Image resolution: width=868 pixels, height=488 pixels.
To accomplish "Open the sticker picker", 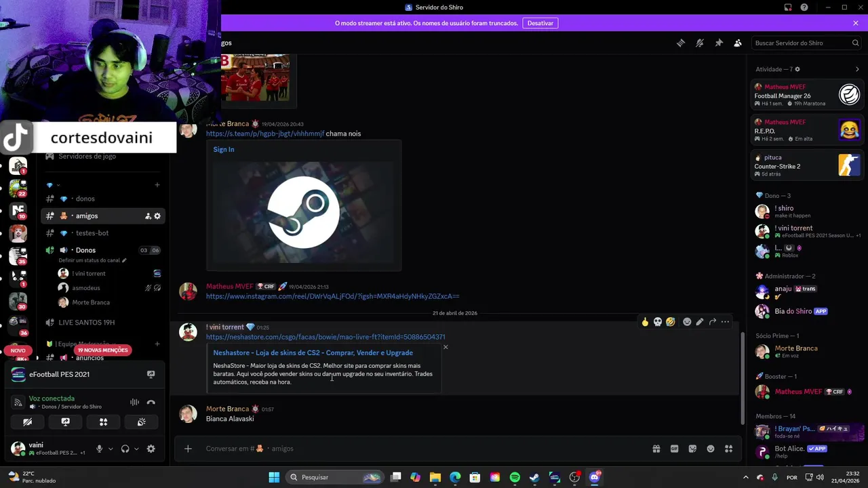I will point(692,449).
